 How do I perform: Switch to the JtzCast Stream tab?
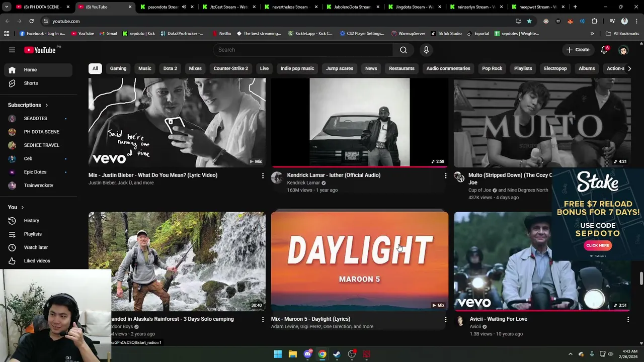tap(228, 7)
